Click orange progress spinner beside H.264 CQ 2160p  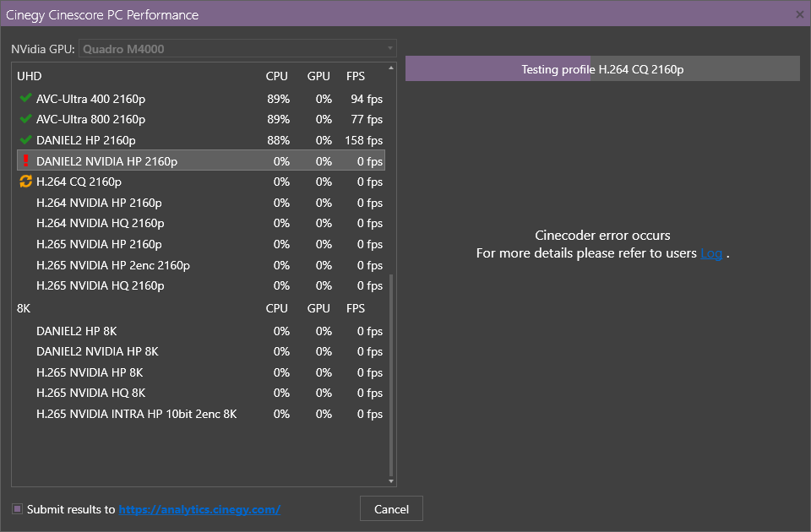click(x=25, y=181)
